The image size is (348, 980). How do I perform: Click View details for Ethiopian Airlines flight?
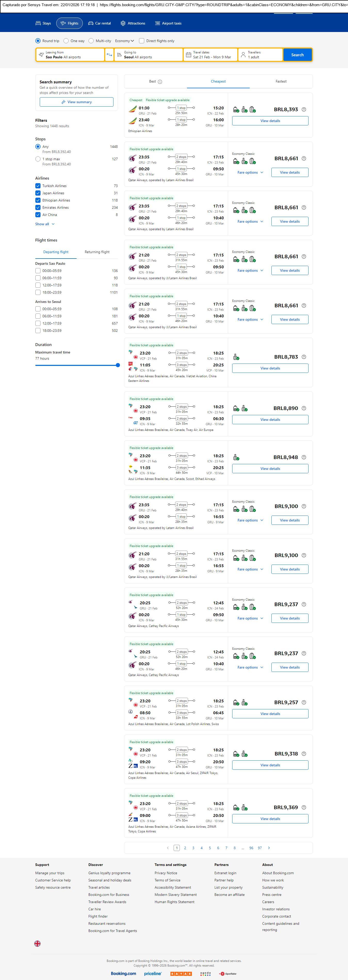pyautogui.click(x=270, y=121)
